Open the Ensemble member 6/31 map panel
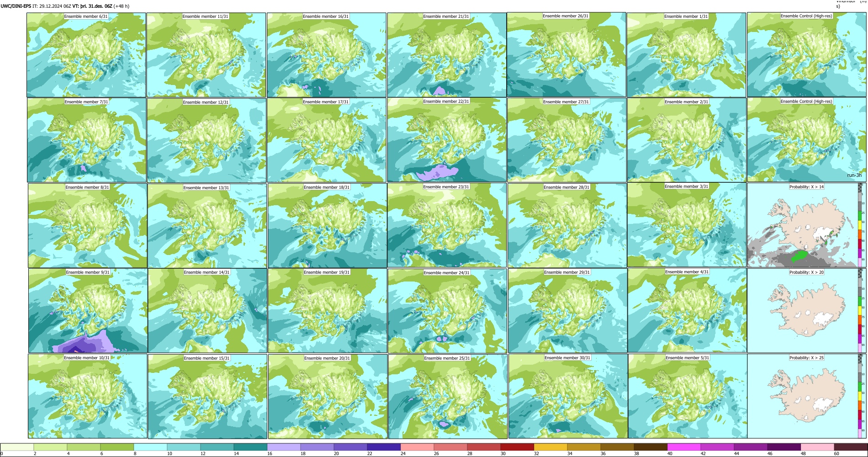The height and width of the screenshot is (457, 868). coord(86,55)
